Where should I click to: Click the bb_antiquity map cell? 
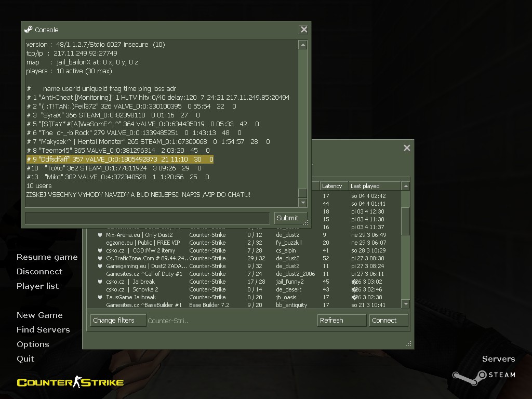(x=292, y=305)
